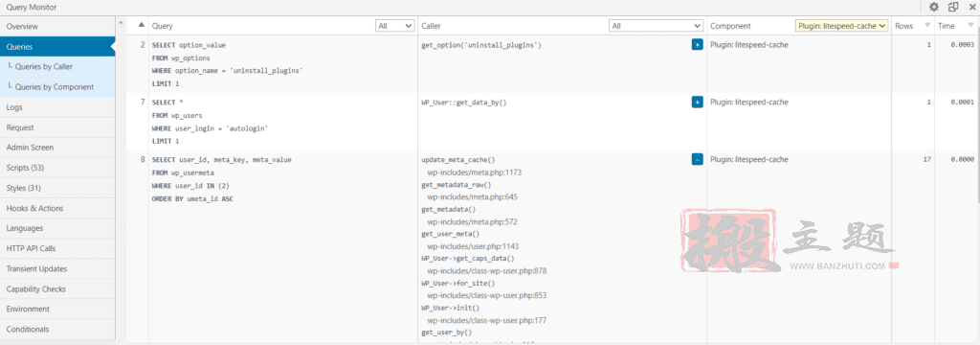Viewport: 980px width, 345px height.
Task: Open the Caller filter dropdown
Action: tap(656, 26)
